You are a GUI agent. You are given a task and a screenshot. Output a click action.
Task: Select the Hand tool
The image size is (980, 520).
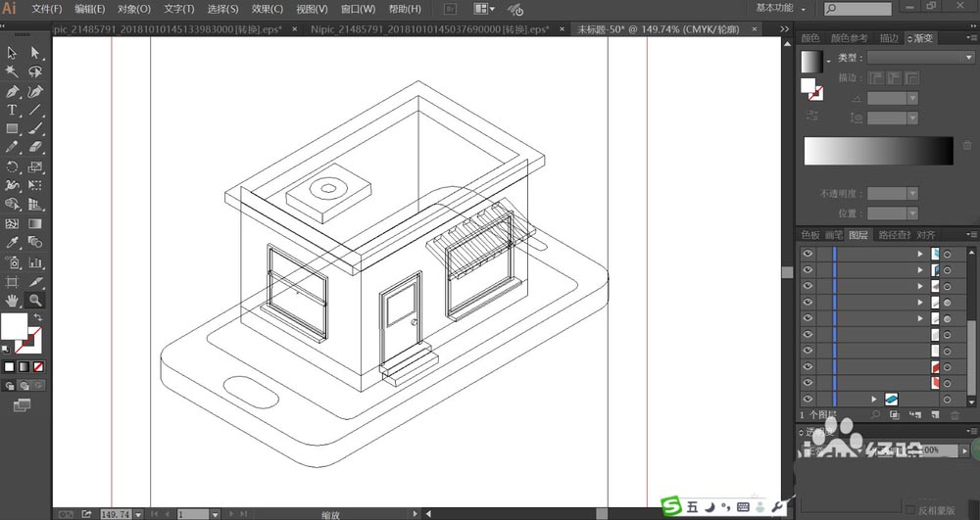point(12,301)
